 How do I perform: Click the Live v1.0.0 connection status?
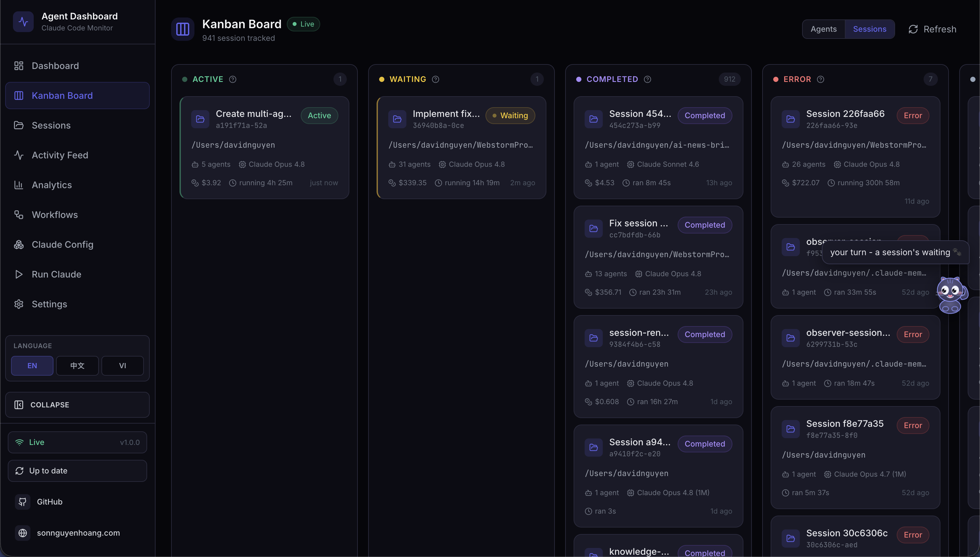[77, 442]
